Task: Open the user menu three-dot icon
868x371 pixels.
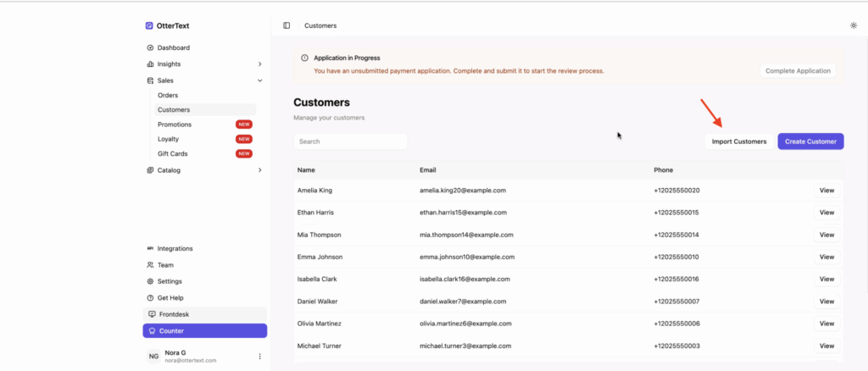Action: [x=259, y=357]
